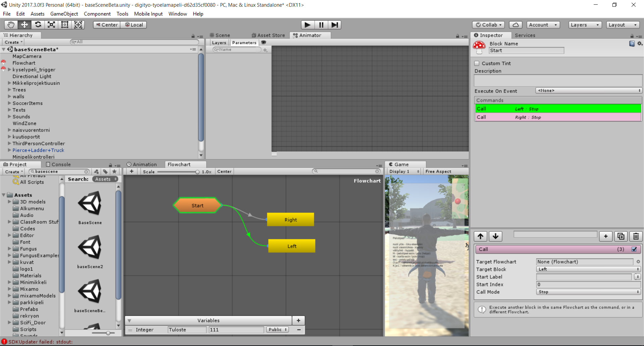Delete selected command with trash icon

click(636, 236)
